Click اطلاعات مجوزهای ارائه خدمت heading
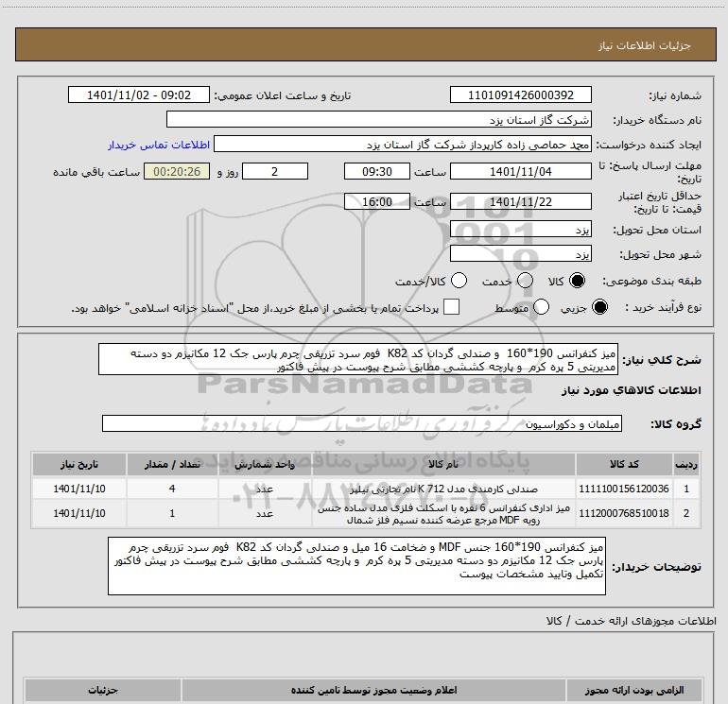Viewport: 728px width, 704px height. (x=632, y=621)
